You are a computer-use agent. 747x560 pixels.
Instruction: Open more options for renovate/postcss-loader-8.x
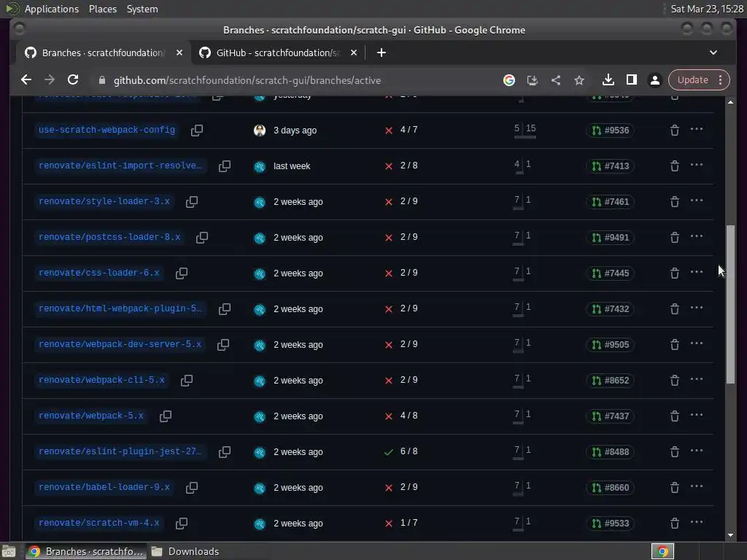click(x=697, y=236)
